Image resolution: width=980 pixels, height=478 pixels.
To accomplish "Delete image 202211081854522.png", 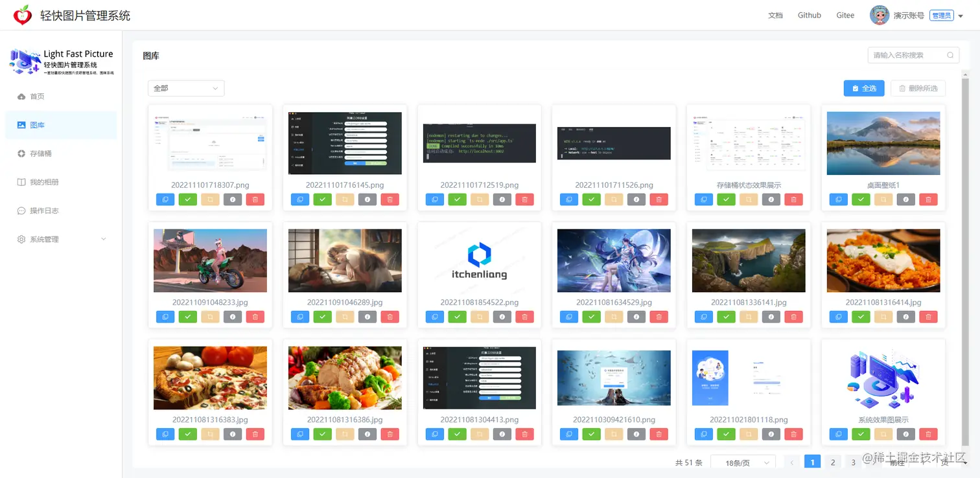I will 524,317.
